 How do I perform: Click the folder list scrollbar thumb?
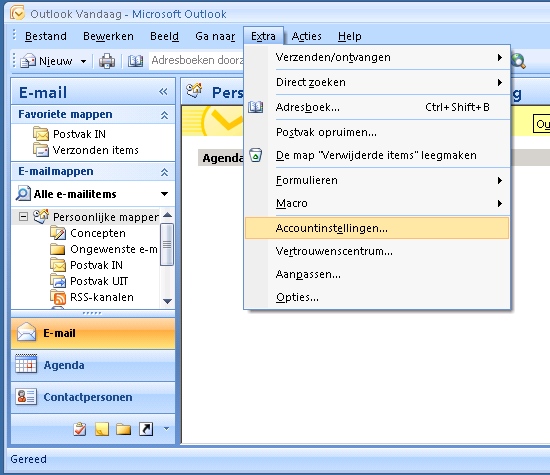(167, 245)
